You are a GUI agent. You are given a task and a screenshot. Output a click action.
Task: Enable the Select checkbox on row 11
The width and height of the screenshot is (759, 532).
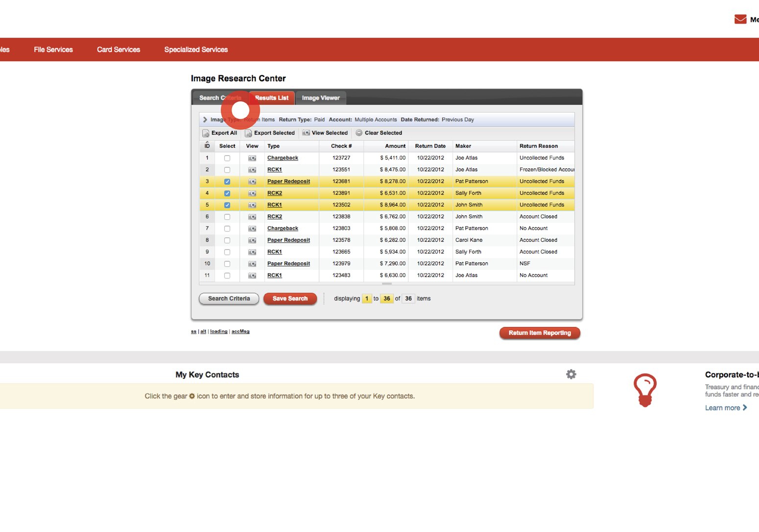point(227,275)
